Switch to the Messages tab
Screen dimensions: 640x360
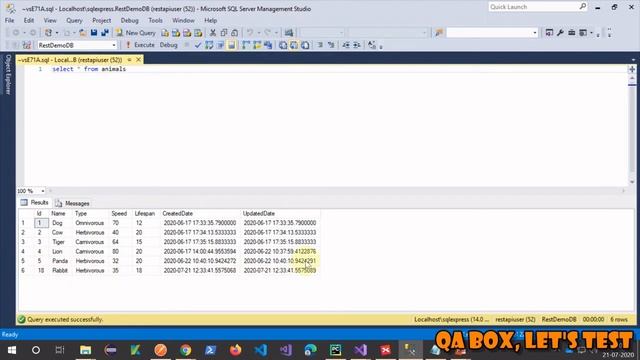73,203
